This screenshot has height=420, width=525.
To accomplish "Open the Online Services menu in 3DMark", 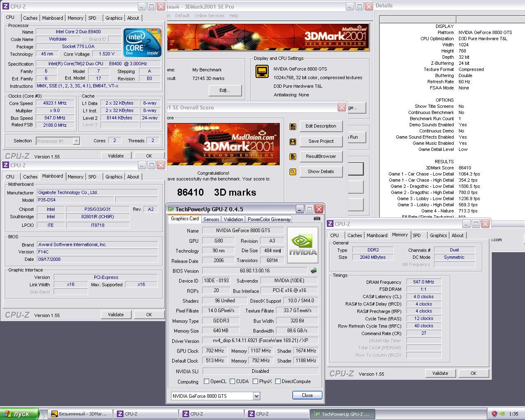I will point(210,16).
